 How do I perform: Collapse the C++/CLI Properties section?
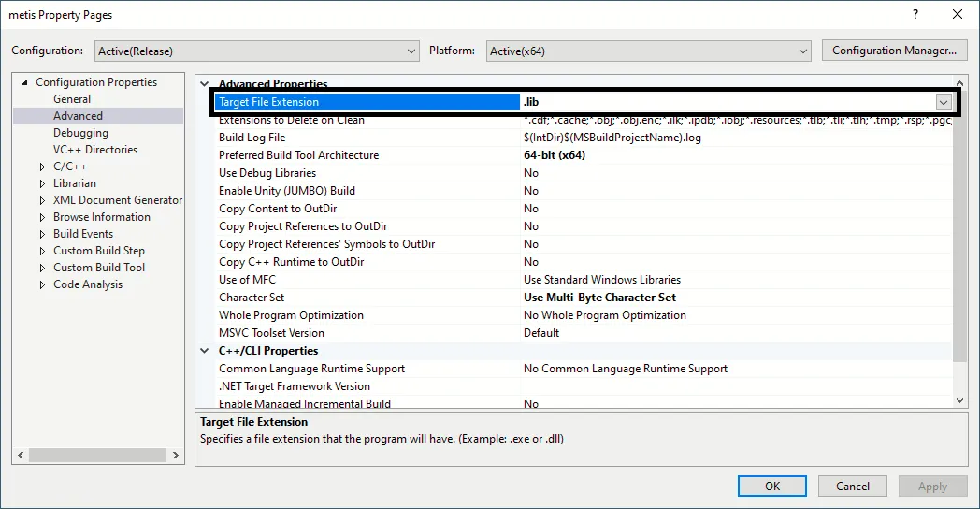pos(205,351)
